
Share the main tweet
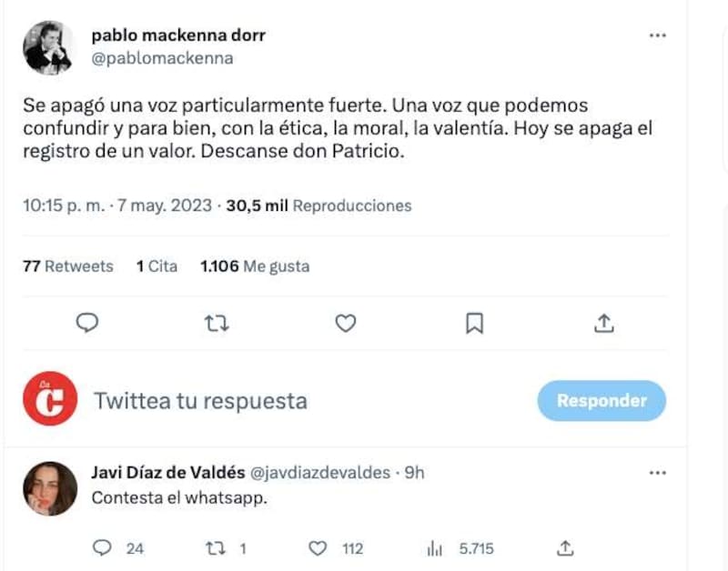pos(604,323)
